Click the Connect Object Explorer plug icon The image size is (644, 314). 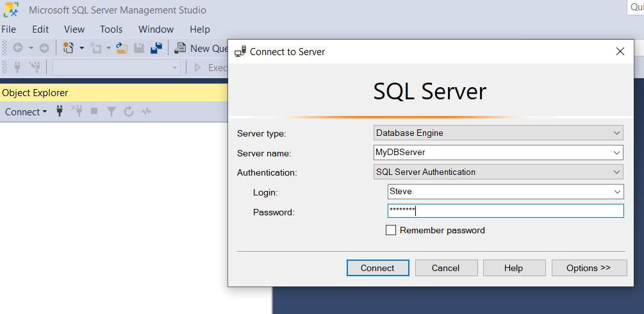[x=60, y=112]
